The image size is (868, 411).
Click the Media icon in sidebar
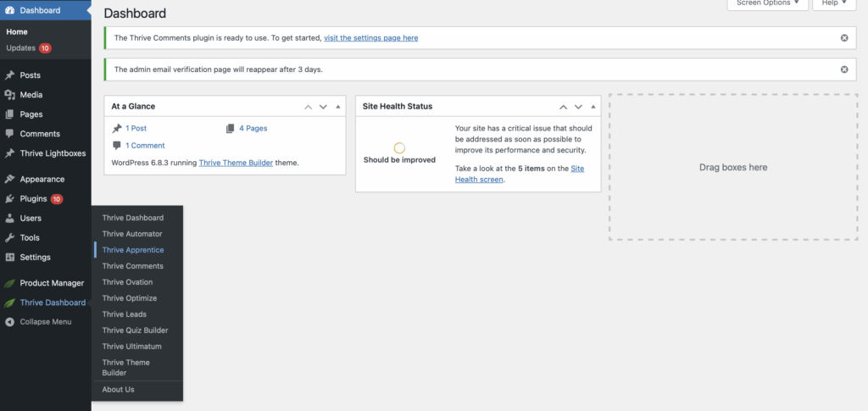(10, 95)
